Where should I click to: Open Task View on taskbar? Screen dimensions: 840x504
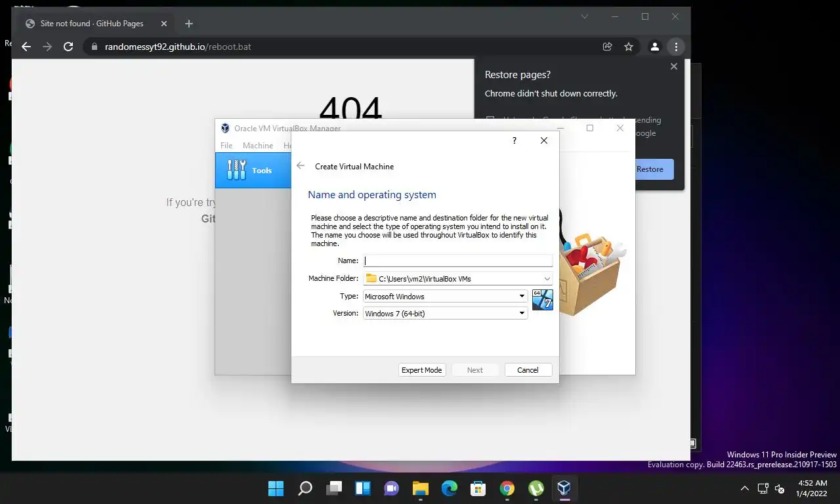[334, 488]
